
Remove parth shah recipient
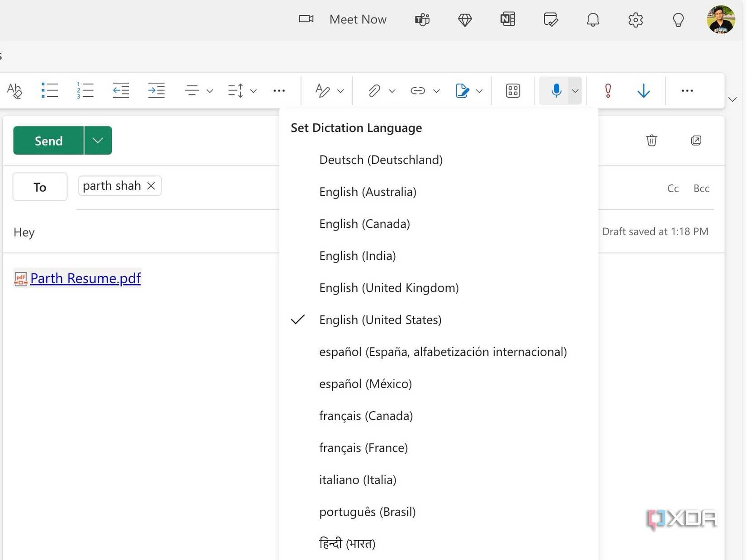tap(151, 186)
